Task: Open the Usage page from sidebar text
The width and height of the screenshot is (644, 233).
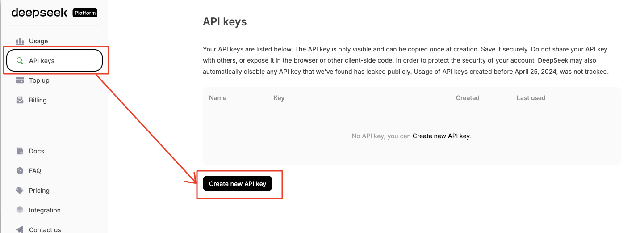Action: (38, 41)
